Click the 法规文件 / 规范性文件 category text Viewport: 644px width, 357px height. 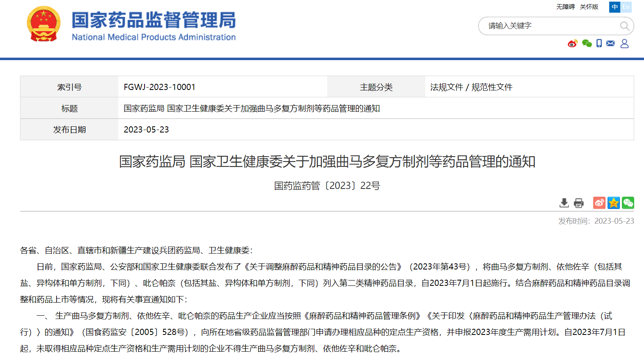coord(471,87)
